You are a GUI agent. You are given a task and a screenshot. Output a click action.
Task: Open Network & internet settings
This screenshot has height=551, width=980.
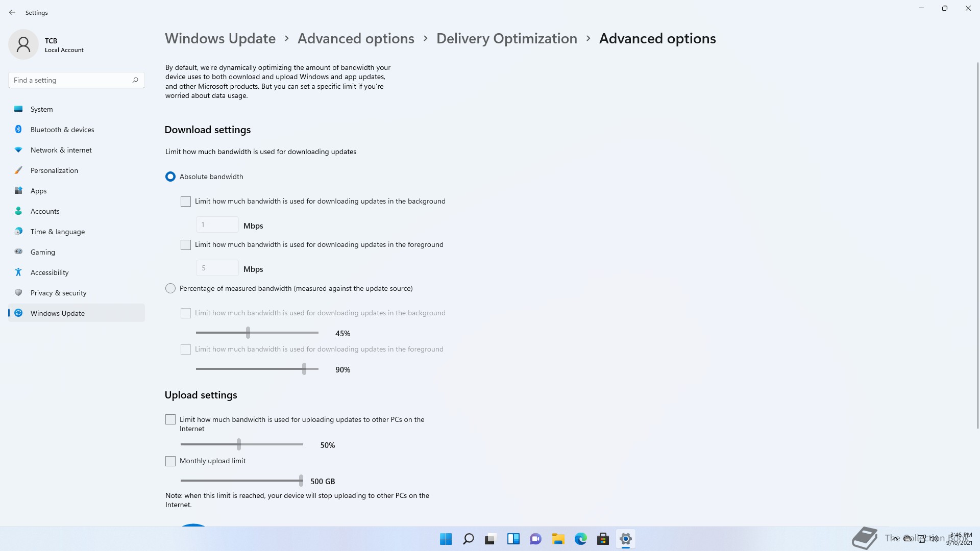77,150
